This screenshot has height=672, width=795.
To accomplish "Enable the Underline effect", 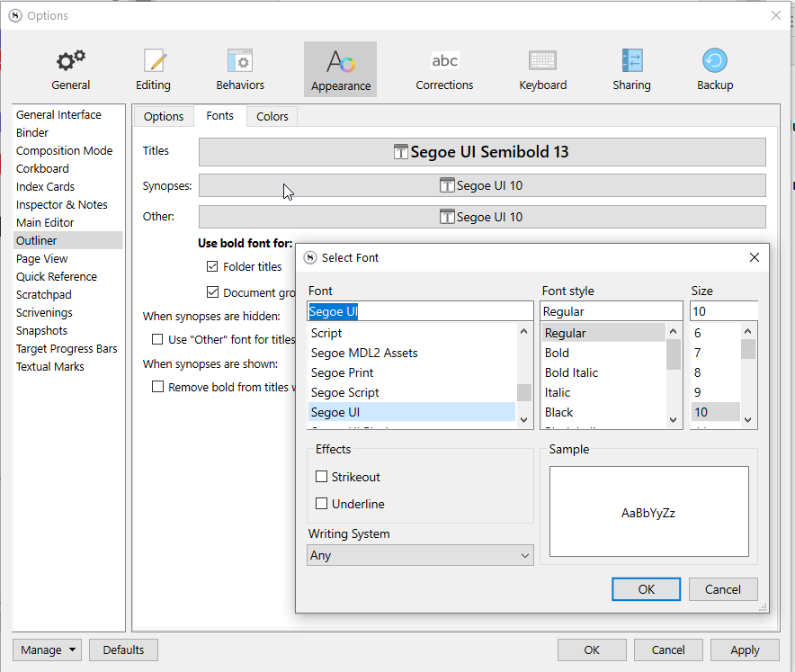I will point(321,504).
